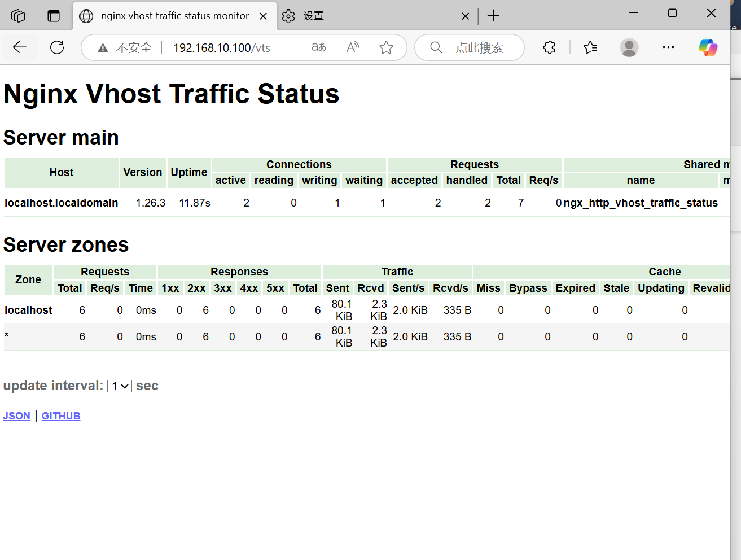Click the not secure warning icon
741x560 pixels.
coord(103,48)
